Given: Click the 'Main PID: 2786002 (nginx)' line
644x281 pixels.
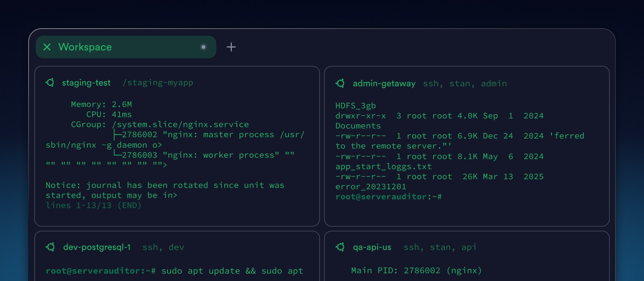Looking at the screenshot, I should click(416, 271).
